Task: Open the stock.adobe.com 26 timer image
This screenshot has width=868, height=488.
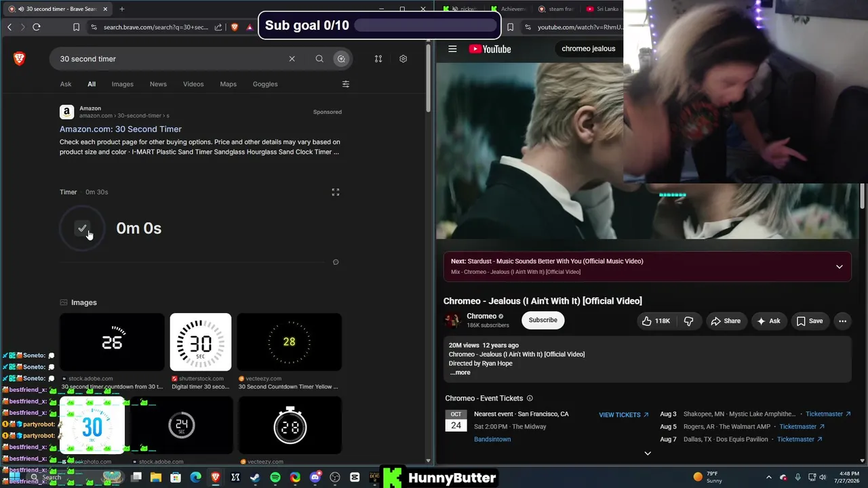Action: point(112,342)
